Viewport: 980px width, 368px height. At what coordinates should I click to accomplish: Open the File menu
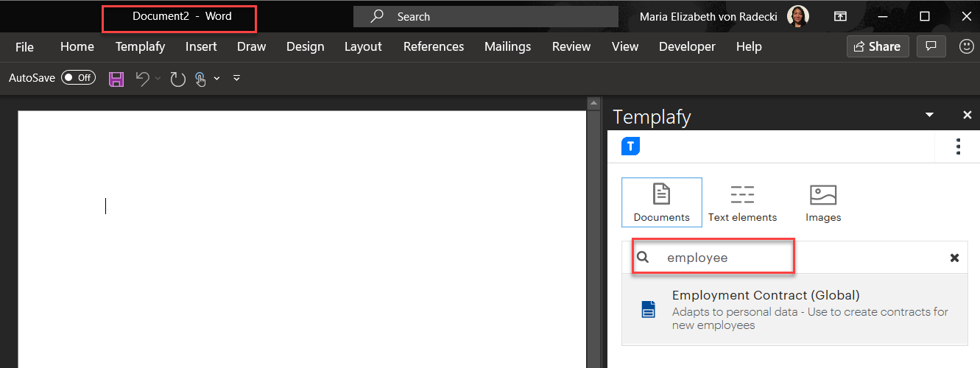click(24, 46)
